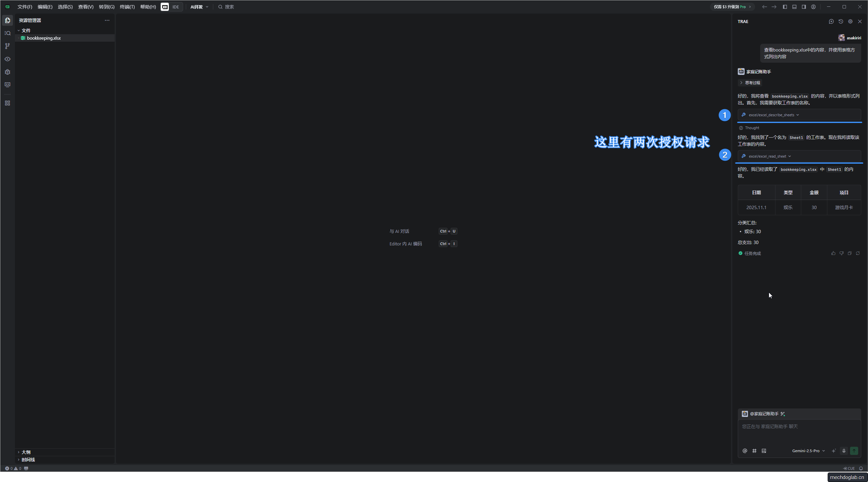Open the 查看(V) menu
Viewport: 868px width, 482px height.
[x=85, y=7]
